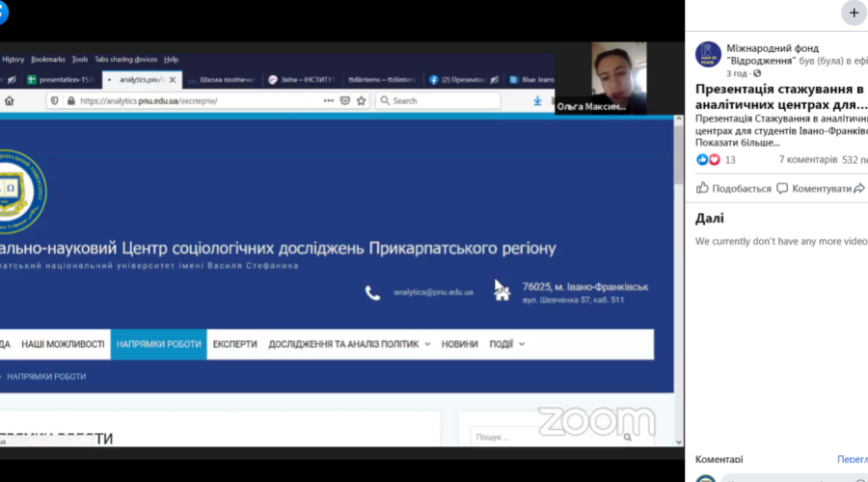Click "Показати більше" to expand description
This screenshot has width=868, height=482.
tap(738, 143)
